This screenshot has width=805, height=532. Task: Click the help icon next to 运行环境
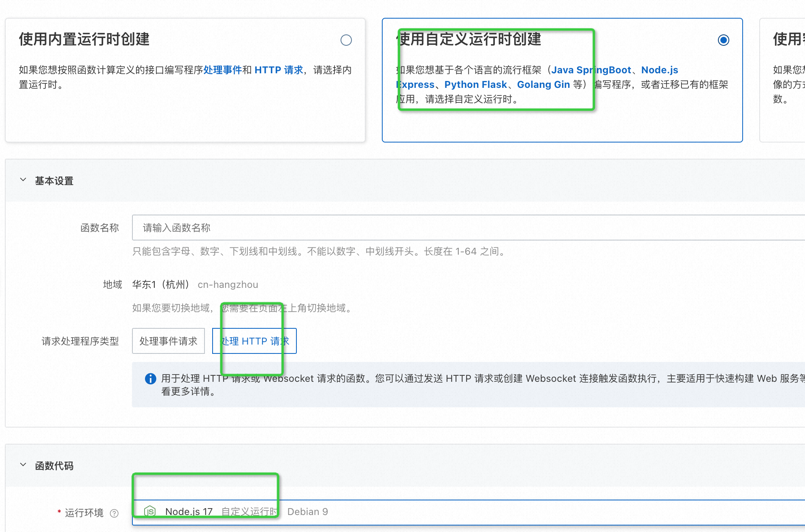click(x=114, y=513)
